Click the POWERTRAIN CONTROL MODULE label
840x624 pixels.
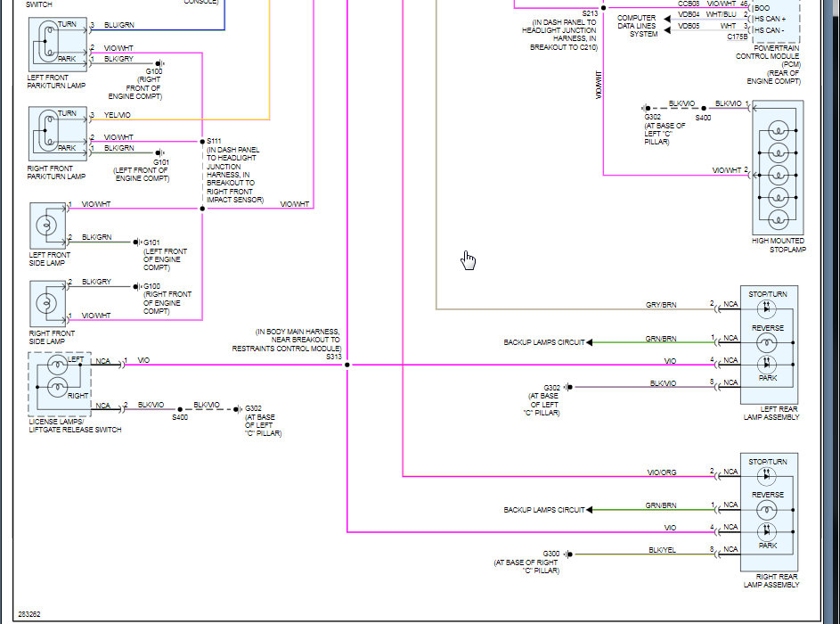[x=768, y=56]
